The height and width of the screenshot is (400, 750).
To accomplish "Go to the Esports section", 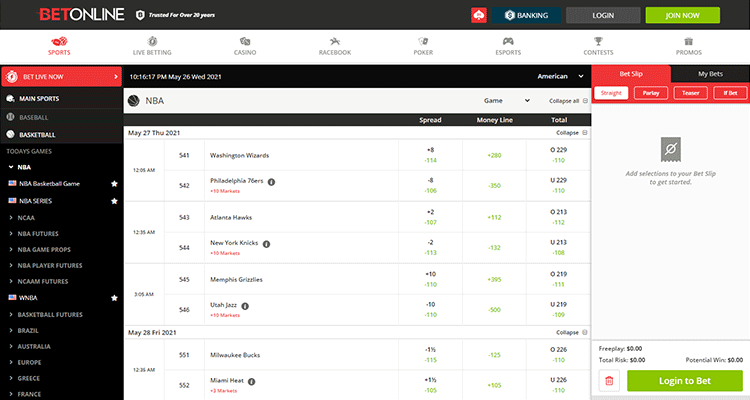I will coord(508,46).
